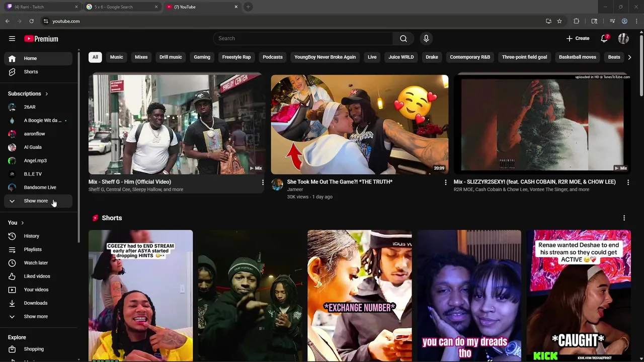Open options for Sheff G Him mix

coord(263,183)
